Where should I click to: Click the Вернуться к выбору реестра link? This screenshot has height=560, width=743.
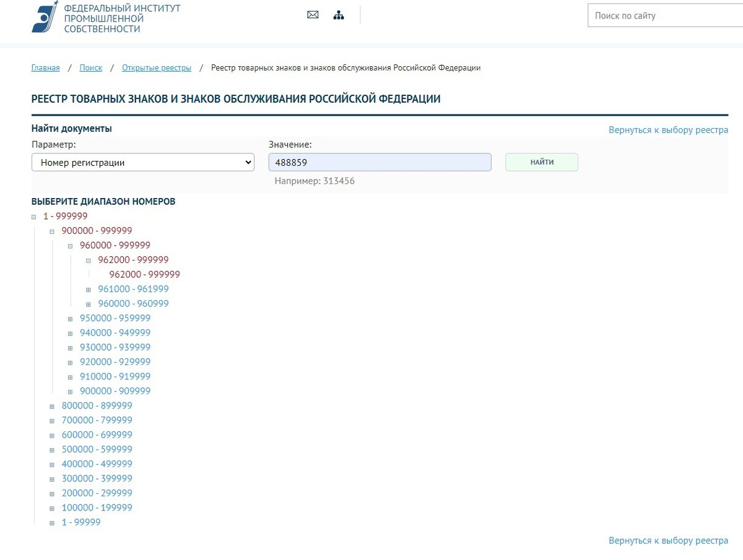point(669,130)
